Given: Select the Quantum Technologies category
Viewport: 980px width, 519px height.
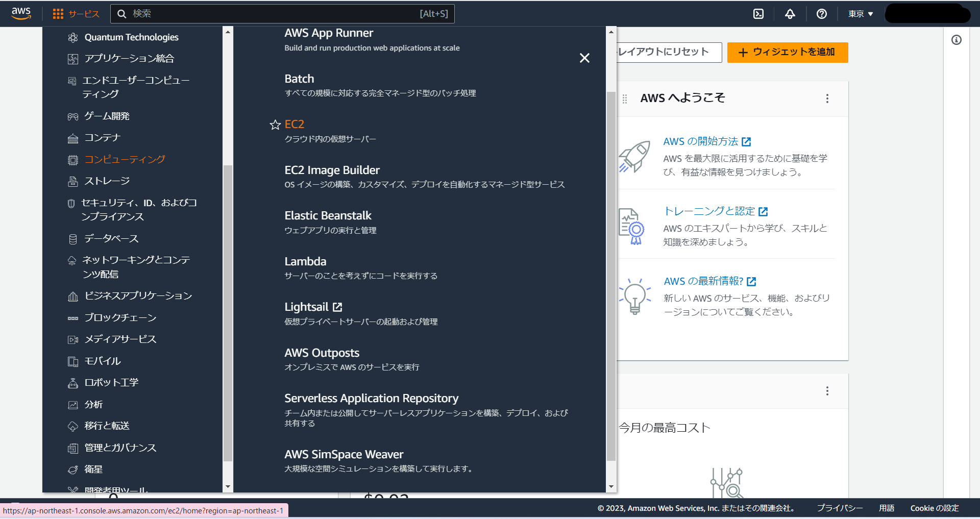Looking at the screenshot, I should [x=131, y=37].
